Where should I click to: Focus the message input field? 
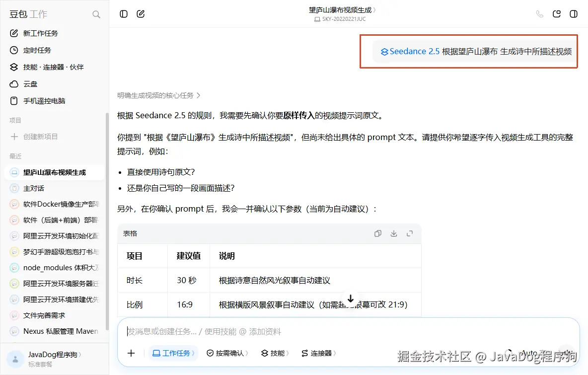click(x=349, y=331)
